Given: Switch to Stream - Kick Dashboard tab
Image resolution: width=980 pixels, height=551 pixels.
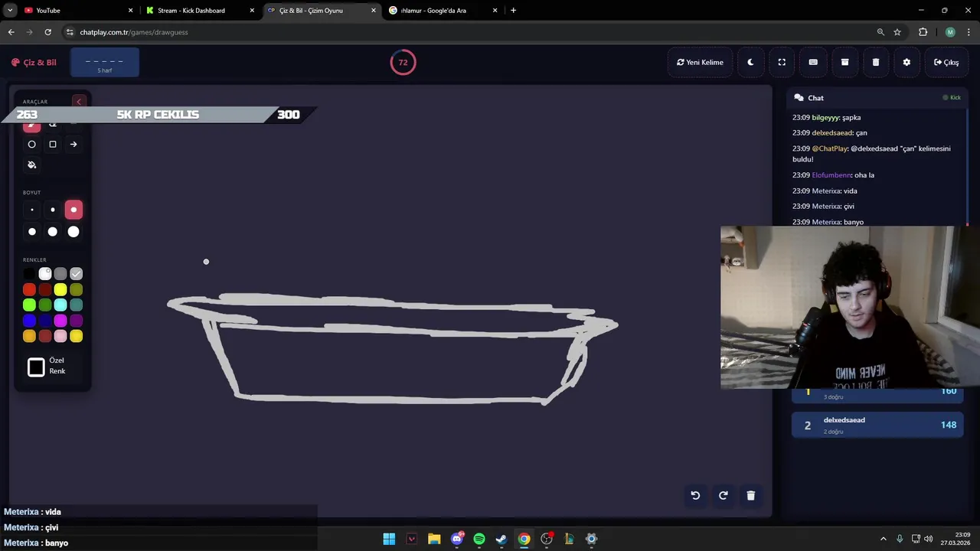Looking at the screenshot, I should [x=199, y=11].
